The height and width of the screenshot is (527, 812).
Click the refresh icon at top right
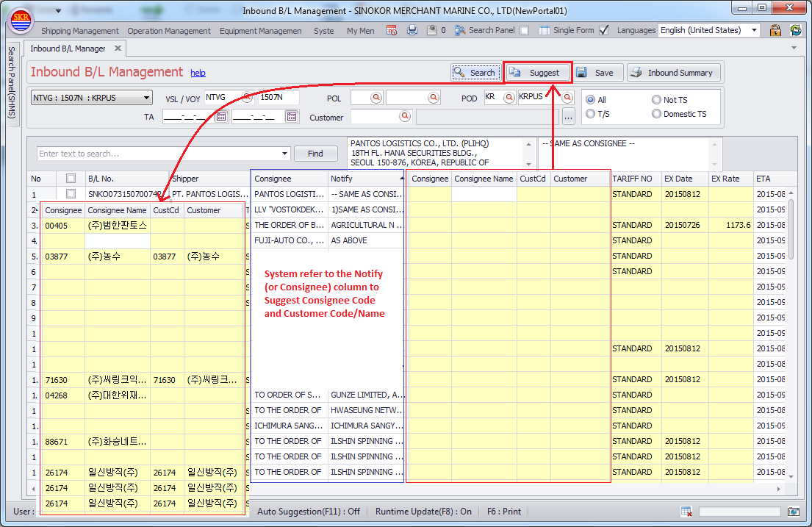[795, 30]
